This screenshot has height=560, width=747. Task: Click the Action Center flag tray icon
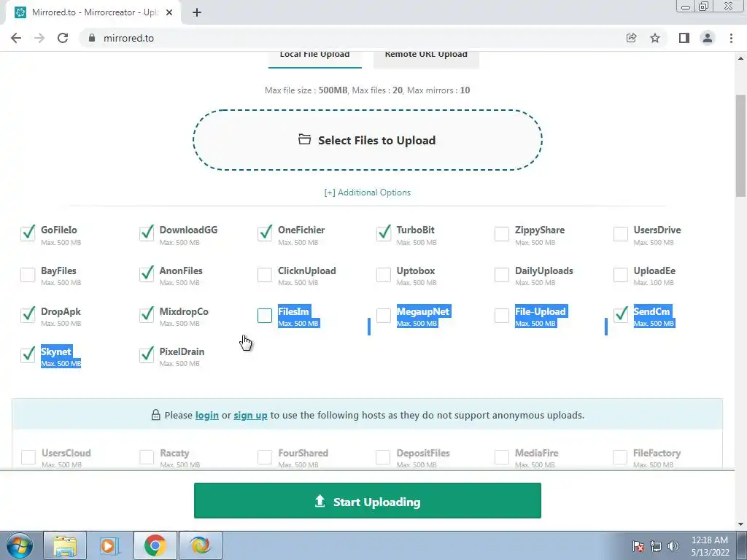click(638, 546)
